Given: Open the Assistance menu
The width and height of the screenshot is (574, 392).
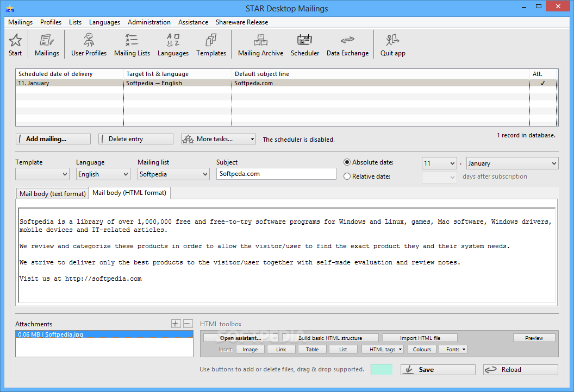Looking at the screenshot, I should click(x=194, y=22).
